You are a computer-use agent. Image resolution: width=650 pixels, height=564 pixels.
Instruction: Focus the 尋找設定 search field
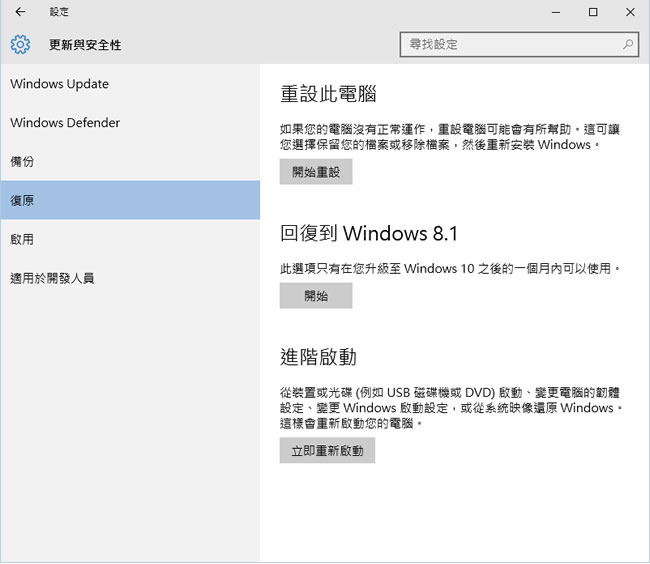point(510,45)
